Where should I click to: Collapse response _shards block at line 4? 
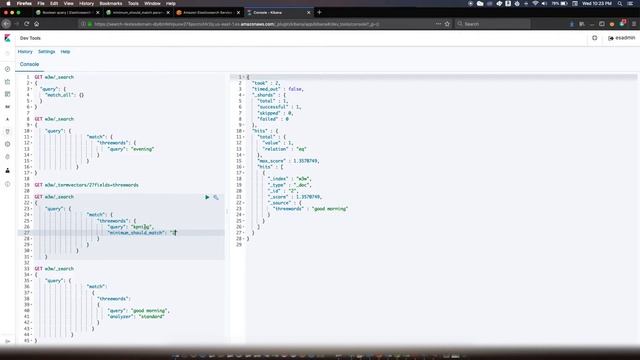[x=244, y=95]
